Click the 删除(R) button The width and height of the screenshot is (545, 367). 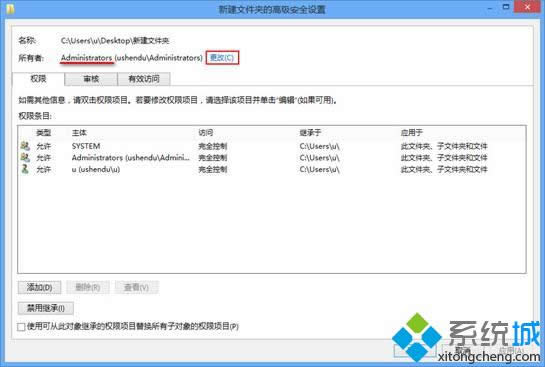(x=88, y=287)
